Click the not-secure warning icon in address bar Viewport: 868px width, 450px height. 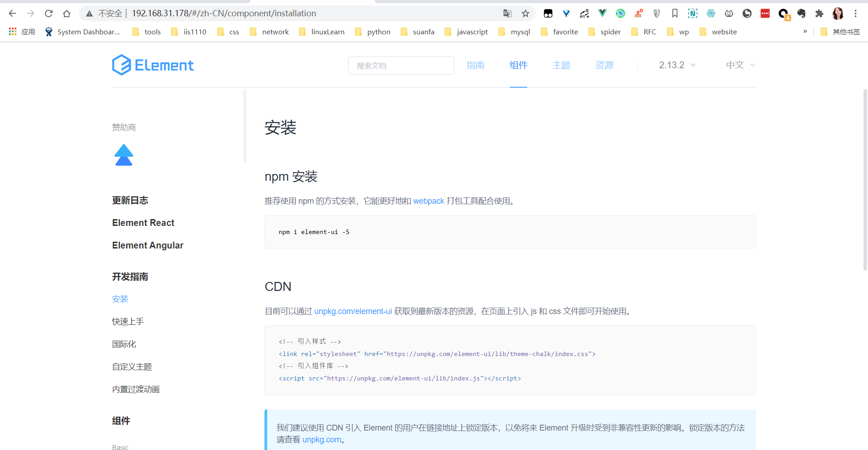point(90,14)
